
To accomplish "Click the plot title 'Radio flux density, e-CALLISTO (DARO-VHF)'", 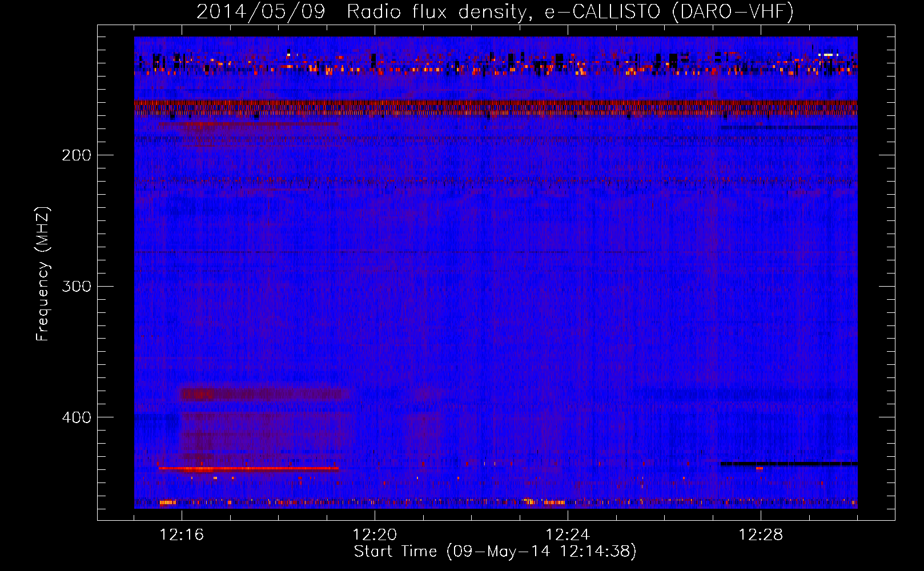I will (570, 11).
